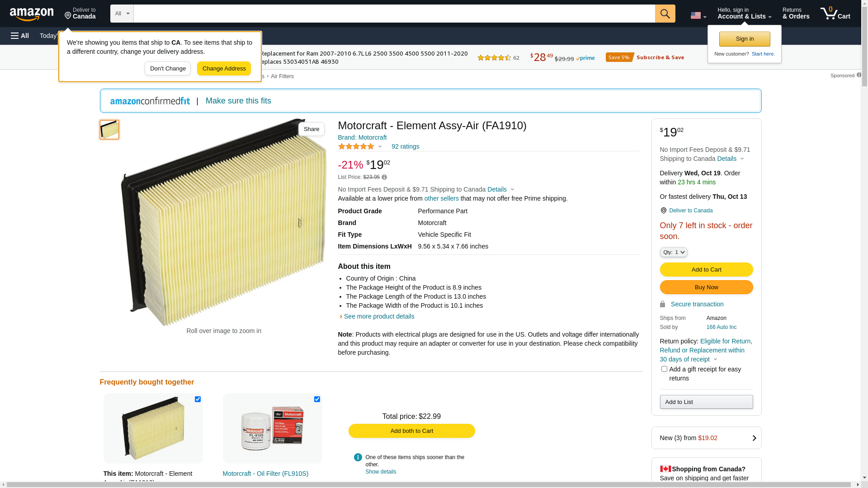Image resolution: width=868 pixels, height=488 pixels.
Task: Click the magnifying glass search button
Action: click(665, 14)
